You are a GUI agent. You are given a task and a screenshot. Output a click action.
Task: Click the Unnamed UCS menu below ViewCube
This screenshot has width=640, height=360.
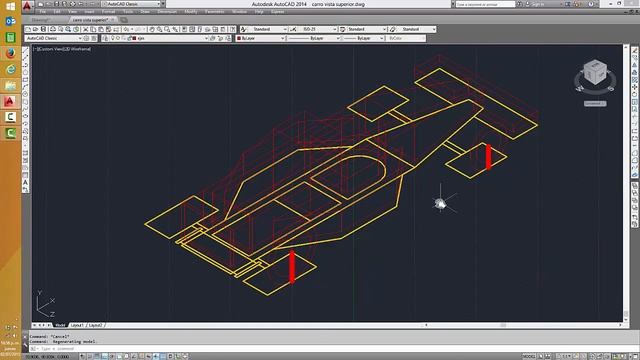click(595, 104)
